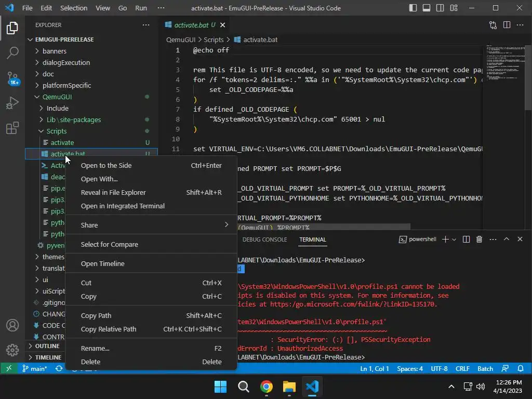Choose Reveal in File Explorer
Viewport: 532px width, 399px height.
pyautogui.click(x=151, y=192)
